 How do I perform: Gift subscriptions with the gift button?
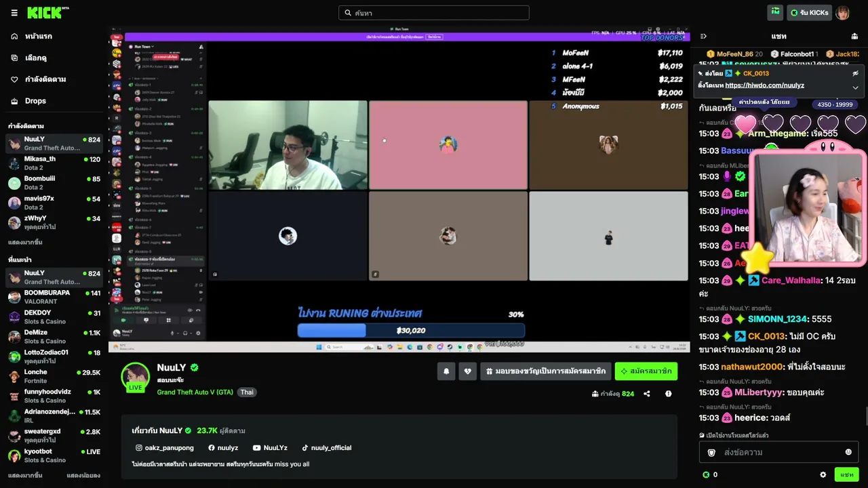546,371
